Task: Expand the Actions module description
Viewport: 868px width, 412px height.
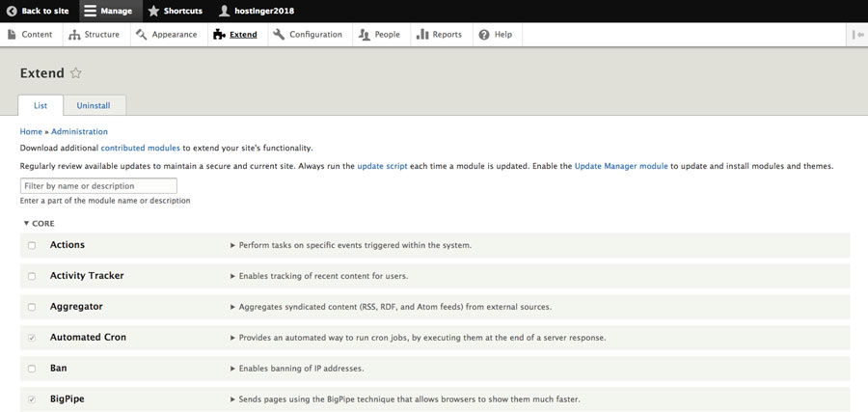Action: 232,245
